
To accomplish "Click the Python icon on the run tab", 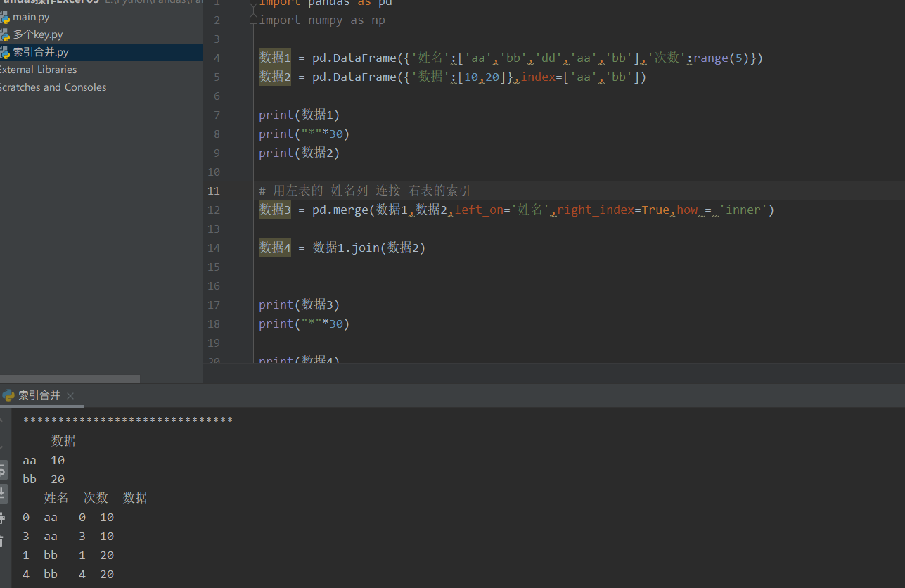I will [x=8, y=395].
